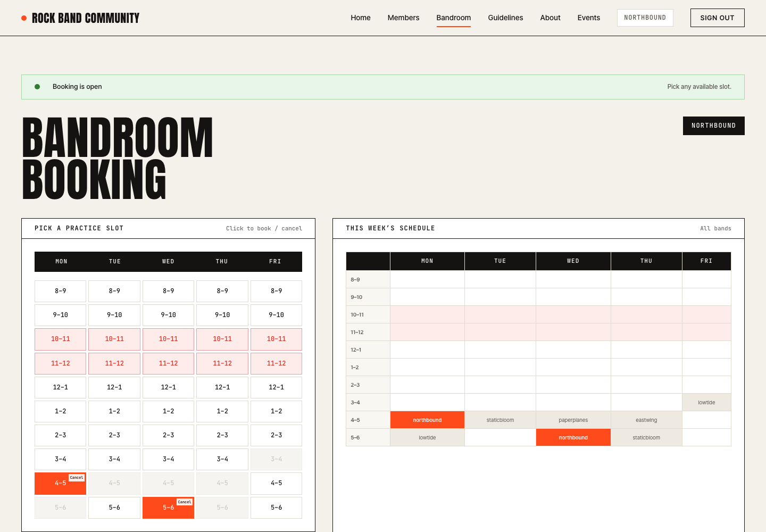Image resolution: width=766 pixels, height=532 pixels.
Task: Click the unavailable Thursday 4-5 slot
Action: (222, 483)
